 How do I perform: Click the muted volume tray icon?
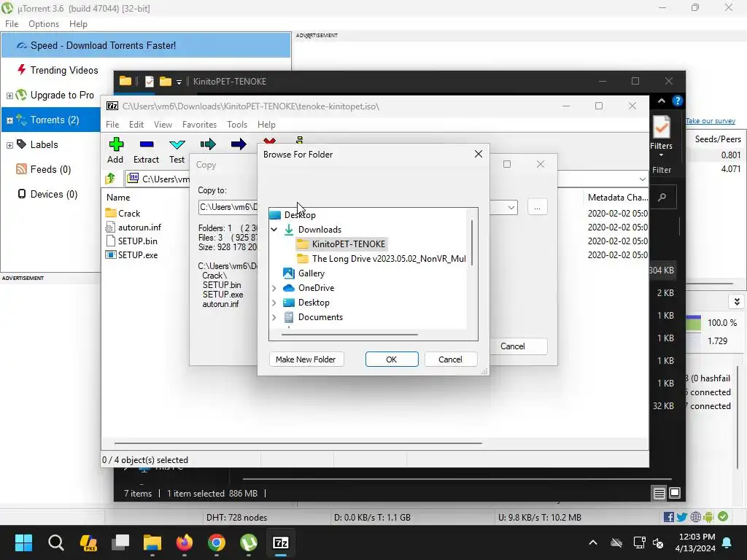(658, 542)
